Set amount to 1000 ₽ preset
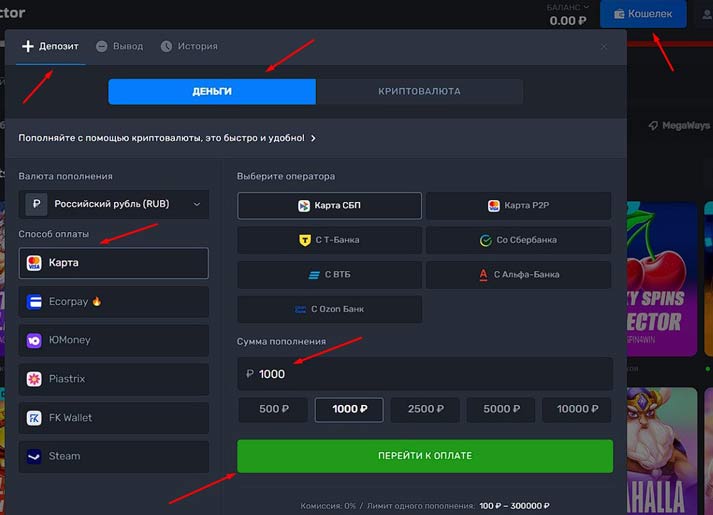The width and height of the screenshot is (713, 515). pos(349,409)
